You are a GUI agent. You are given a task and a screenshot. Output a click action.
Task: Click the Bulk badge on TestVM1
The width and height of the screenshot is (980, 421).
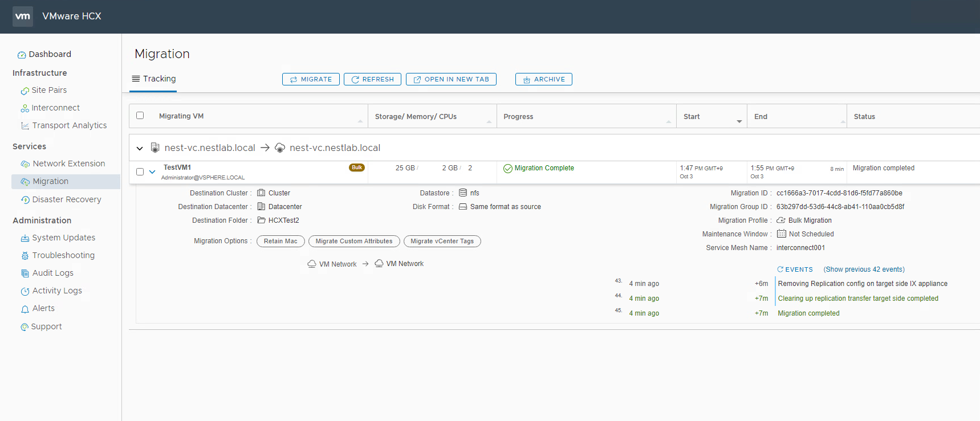click(357, 167)
